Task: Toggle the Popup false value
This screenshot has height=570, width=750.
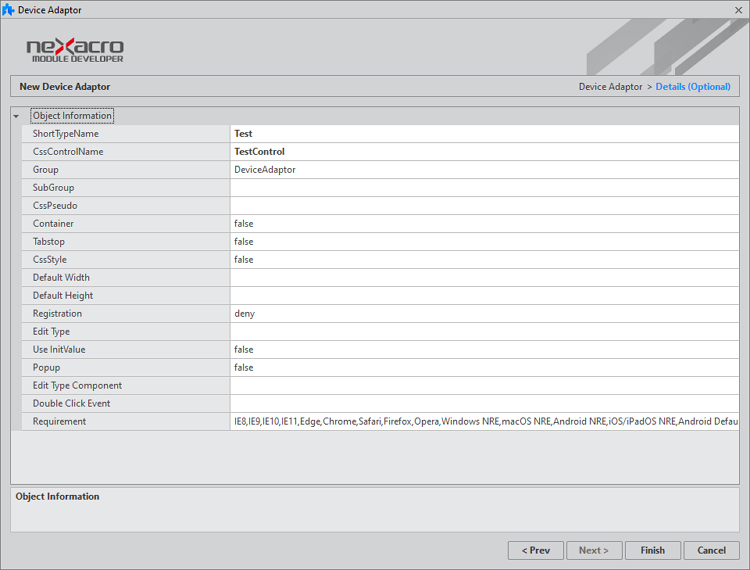Action: (x=484, y=368)
